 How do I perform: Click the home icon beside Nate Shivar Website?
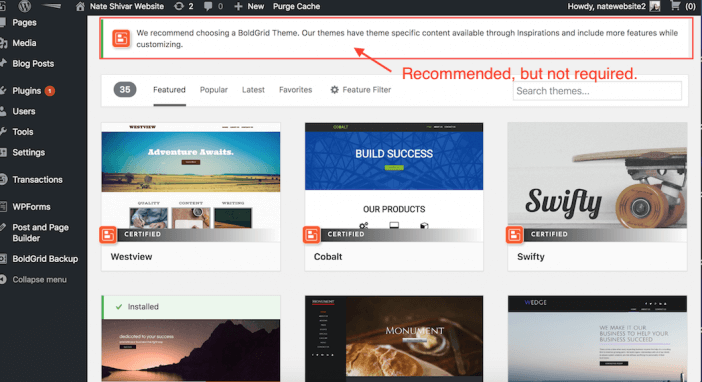click(80, 6)
